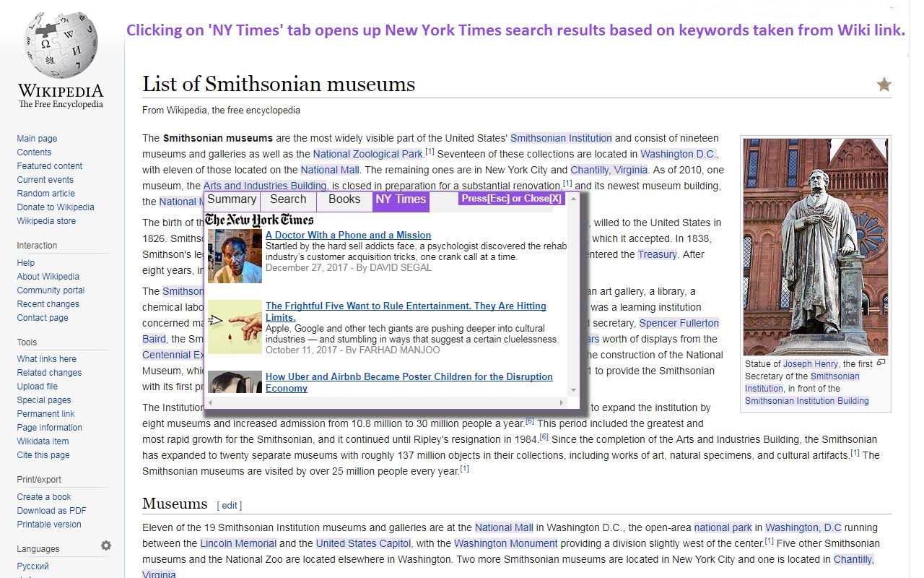Switch to the Books tab in popup

[x=344, y=201]
